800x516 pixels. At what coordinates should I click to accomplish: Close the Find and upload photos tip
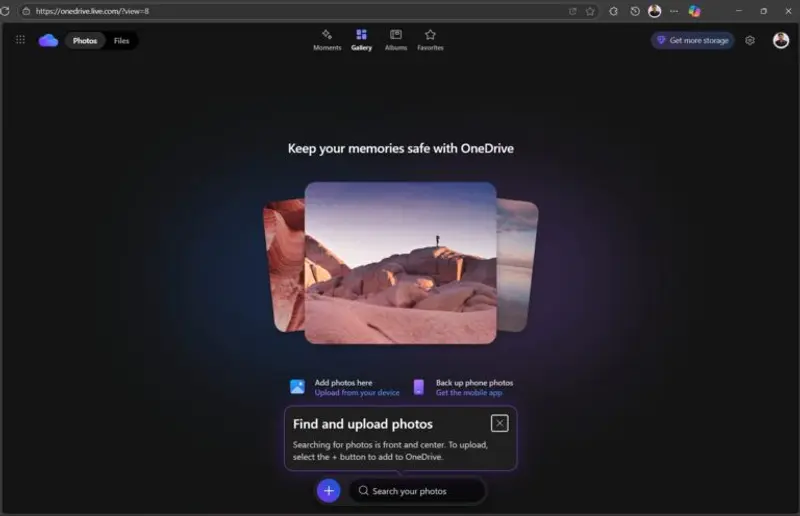[500, 423]
